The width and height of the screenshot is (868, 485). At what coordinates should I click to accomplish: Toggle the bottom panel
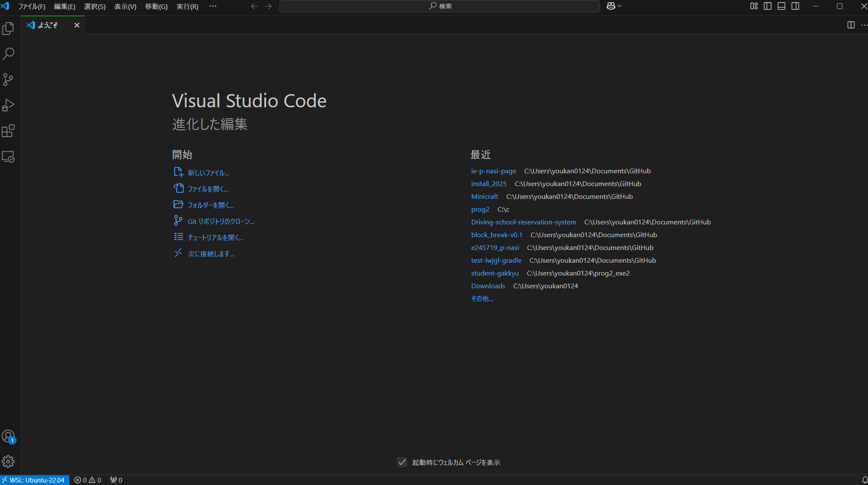[x=781, y=6]
